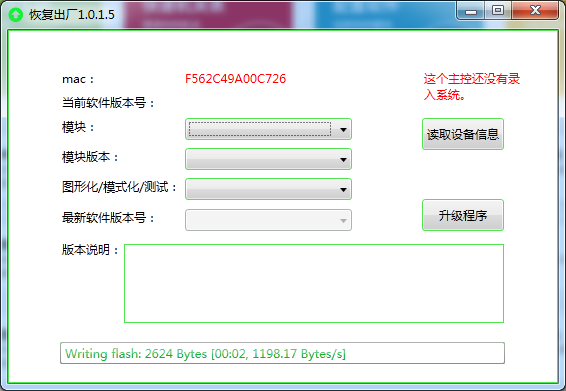Click the mac： label

78,79
